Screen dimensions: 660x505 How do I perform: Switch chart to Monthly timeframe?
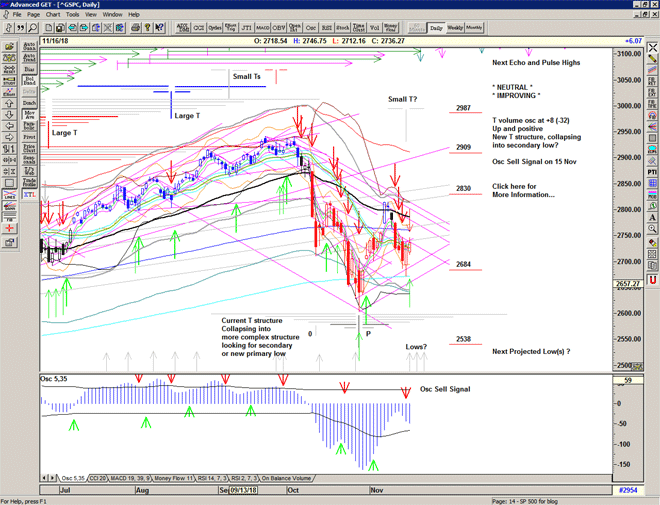(474, 27)
